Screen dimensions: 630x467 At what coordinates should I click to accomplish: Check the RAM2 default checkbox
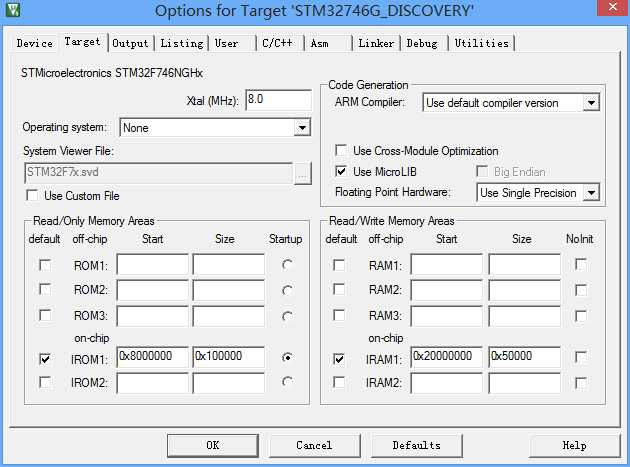339,289
